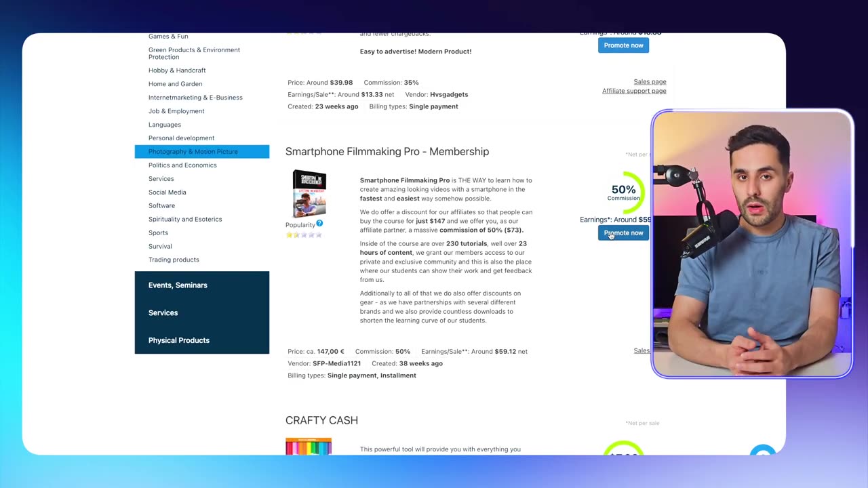
Task: Click 'Single payment, Installment' billing types text
Action: pyautogui.click(x=372, y=375)
